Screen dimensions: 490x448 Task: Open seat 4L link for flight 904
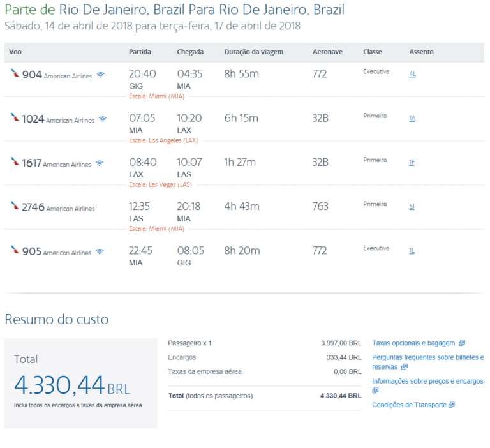point(412,74)
